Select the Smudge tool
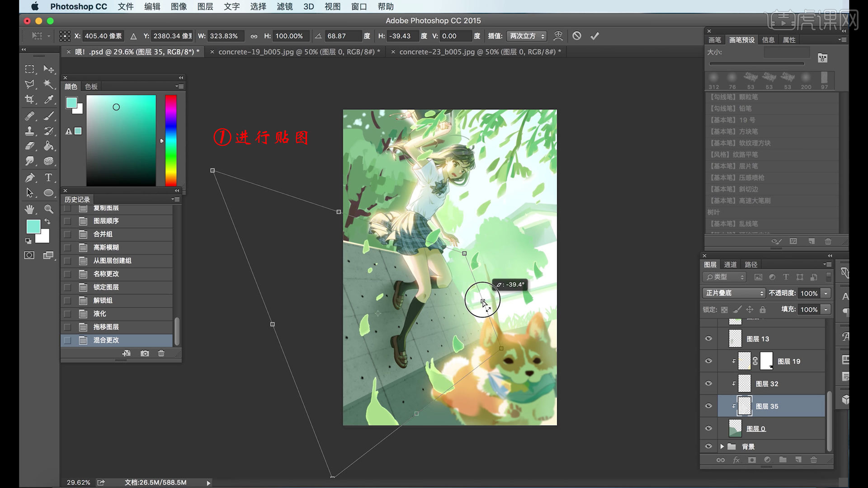 [x=30, y=161]
